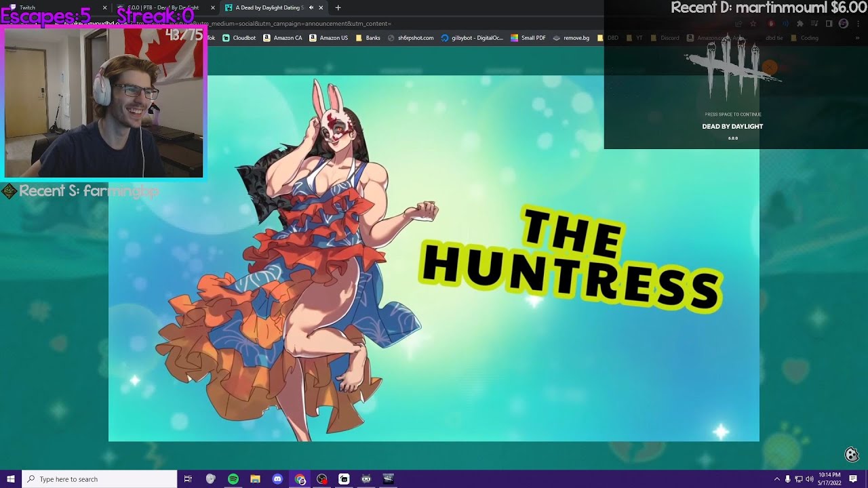
Task: Click the microphone tray icon
Action: click(787, 479)
